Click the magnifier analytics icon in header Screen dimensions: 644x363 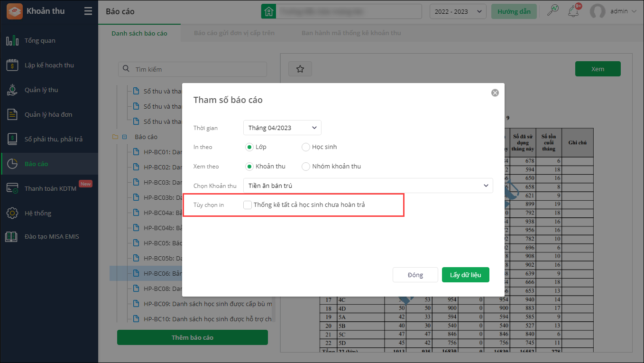[x=552, y=11]
